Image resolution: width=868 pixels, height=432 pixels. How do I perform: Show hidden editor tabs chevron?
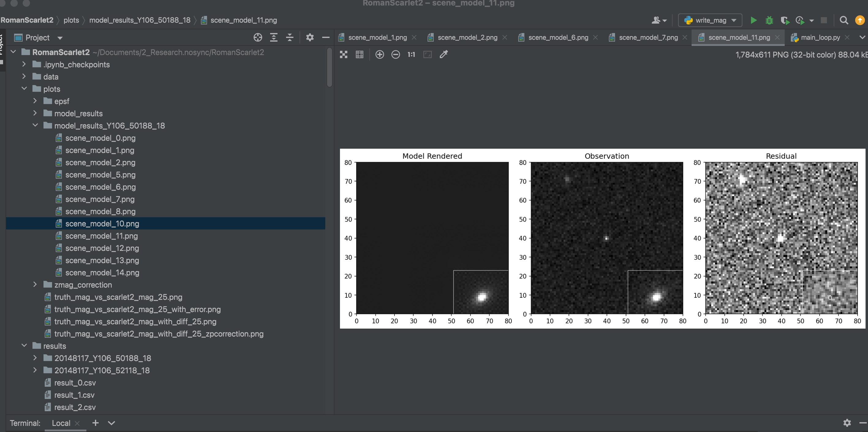click(862, 37)
